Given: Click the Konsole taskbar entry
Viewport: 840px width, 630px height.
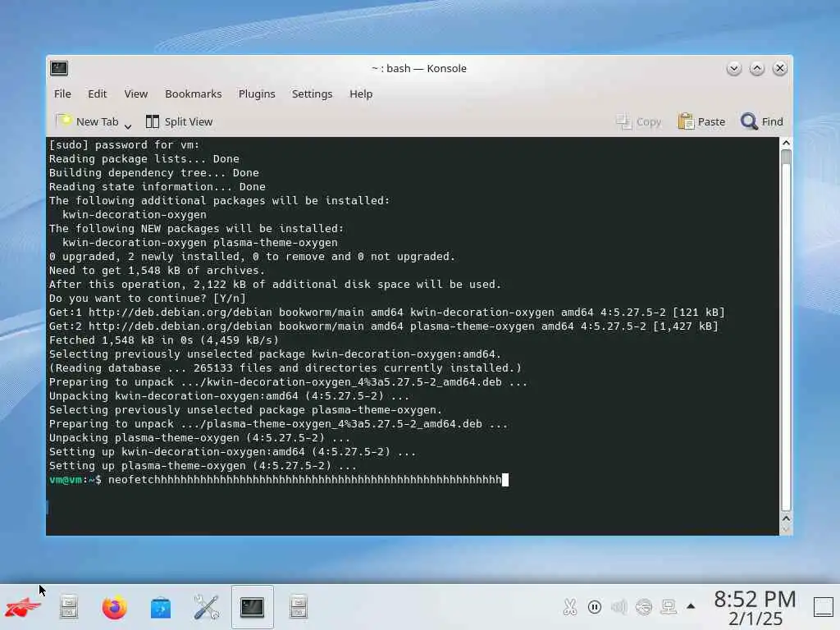Looking at the screenshot, I should [x=253, y=607].
